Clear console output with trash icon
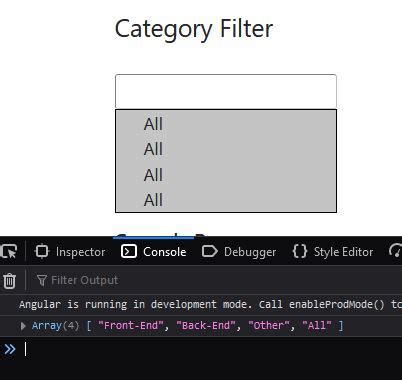The height and width of the screenshot is (380, 402). [10, 281]
